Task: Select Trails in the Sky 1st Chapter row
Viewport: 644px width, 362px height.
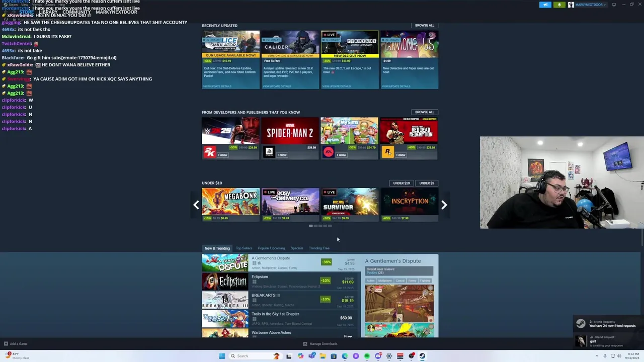Action: pos(279,319)
